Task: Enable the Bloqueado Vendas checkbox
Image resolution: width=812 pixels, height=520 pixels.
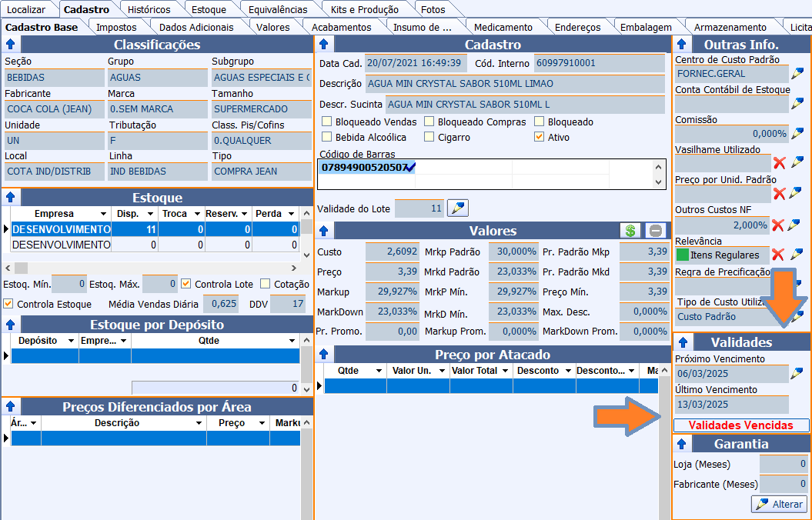Action: click(327, 122)
